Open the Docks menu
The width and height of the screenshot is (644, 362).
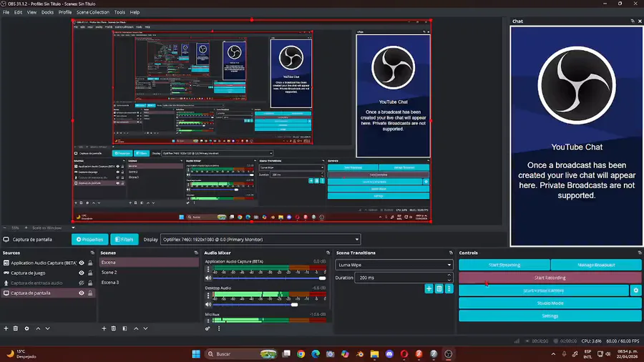tap(47, 12)
